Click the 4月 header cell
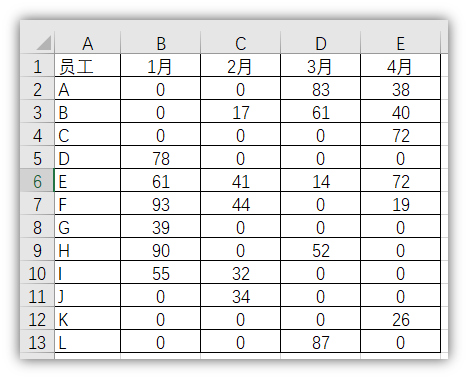Viewport: 468px width, 379px height. tap(401, 66)
